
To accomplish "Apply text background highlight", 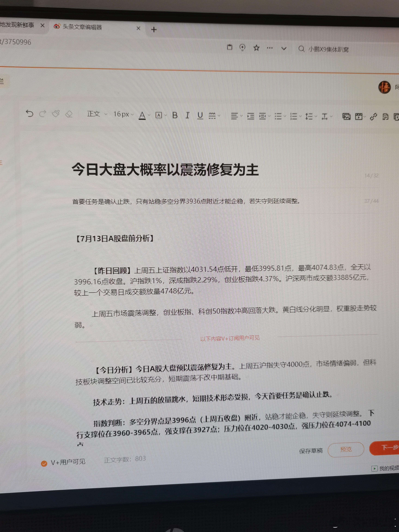I will click(159, 115).
